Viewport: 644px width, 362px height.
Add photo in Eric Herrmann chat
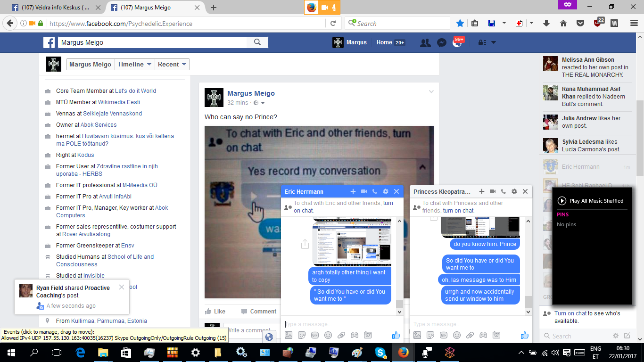(289, 335)
